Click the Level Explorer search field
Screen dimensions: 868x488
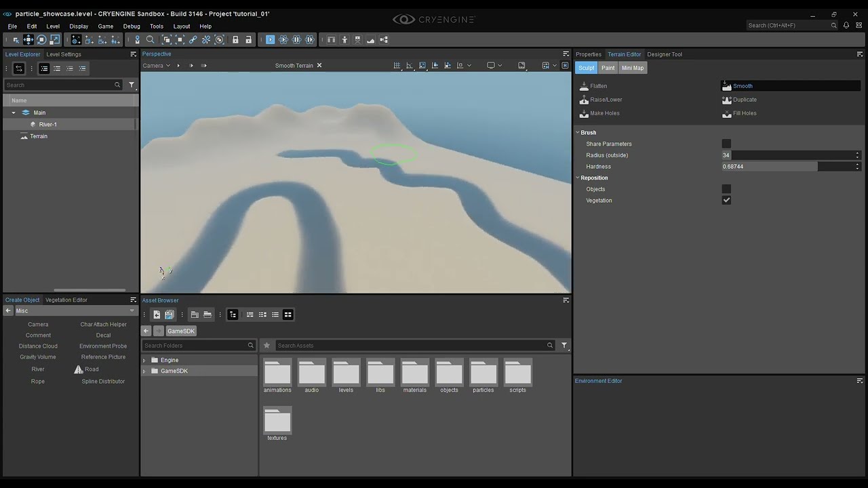[x=63, y=85]
